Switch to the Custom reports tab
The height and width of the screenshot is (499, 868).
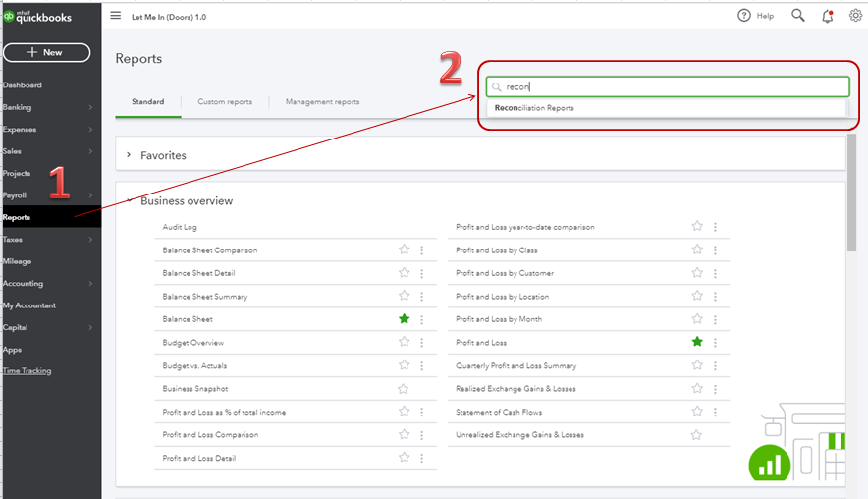(x=225, y=102)
